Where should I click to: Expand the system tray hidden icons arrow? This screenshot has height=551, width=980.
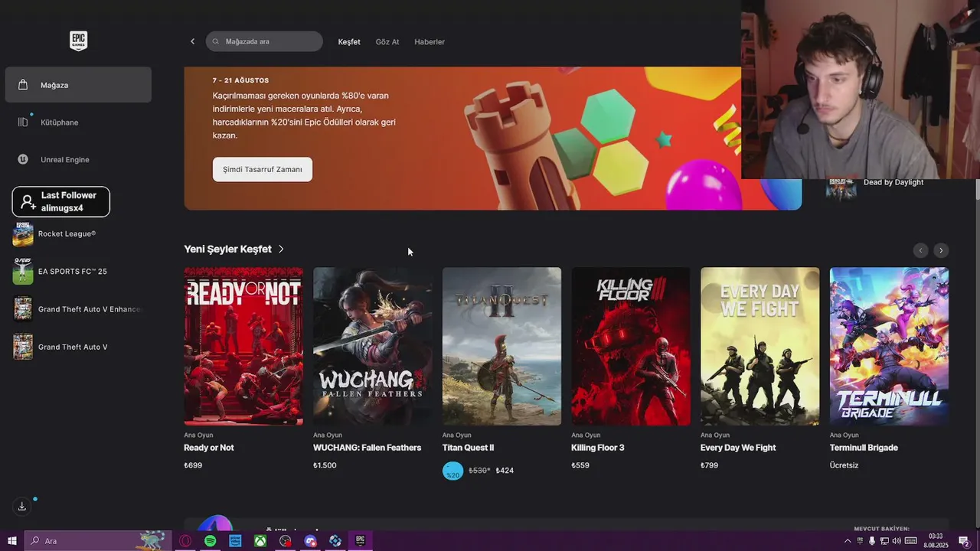pos(848,541)
